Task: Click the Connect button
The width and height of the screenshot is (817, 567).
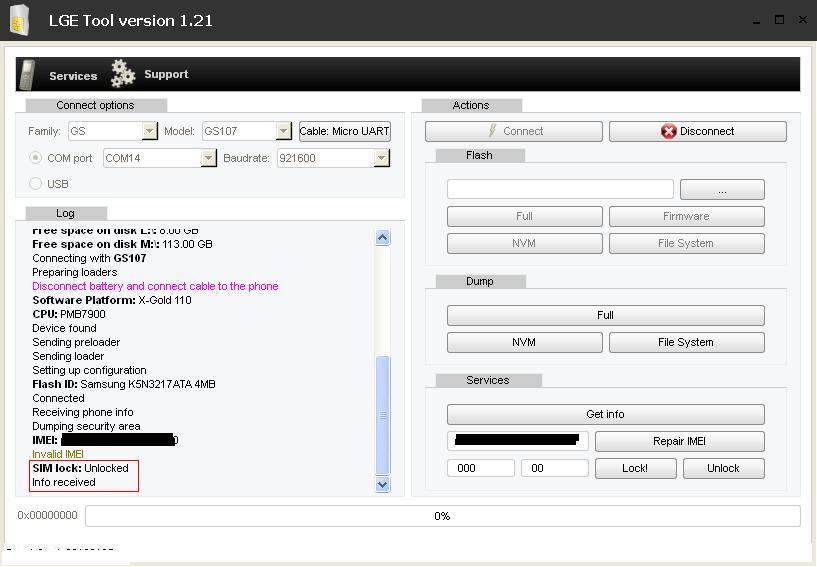Action: tap(514, 131)
